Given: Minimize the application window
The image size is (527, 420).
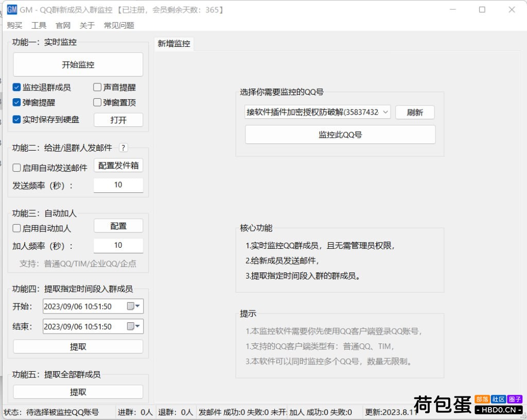Looking at the screenshot, I should pos(453,10).
